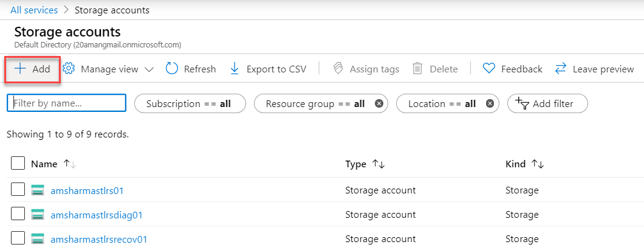Remove the Location filter with its X

click(x=490, y=103)
